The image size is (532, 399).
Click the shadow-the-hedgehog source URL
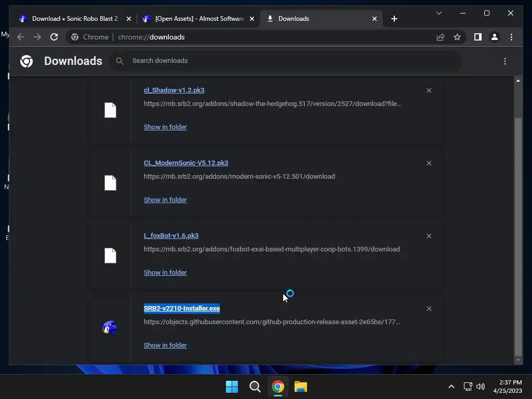point(272,103)
